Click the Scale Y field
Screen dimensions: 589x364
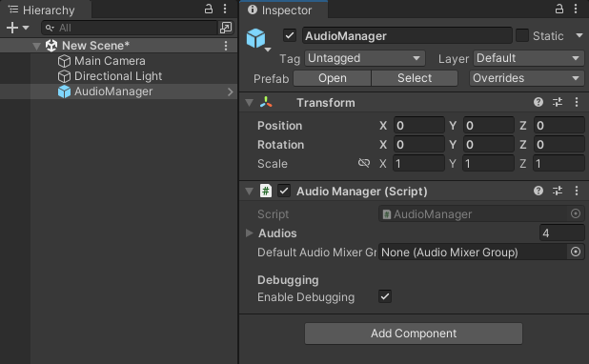(x=488, y=164)
